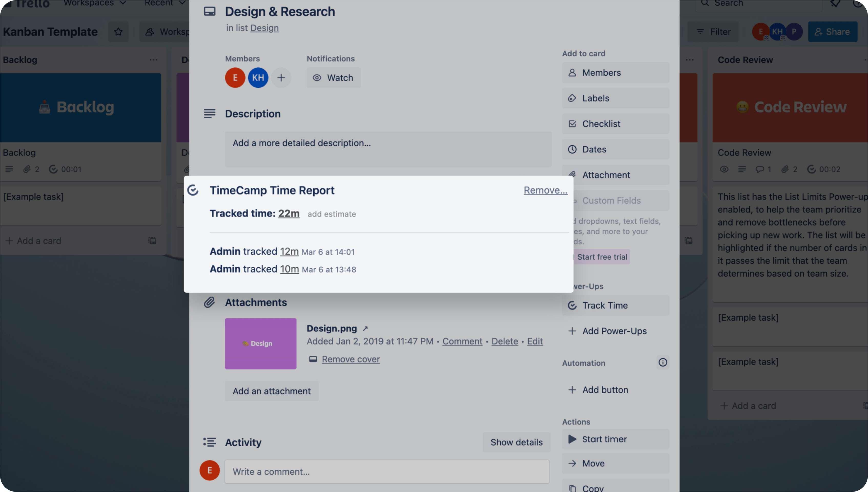Screen dimensions: 868x492
Task: Click the Add a member plus button
Action: (281, 78)
